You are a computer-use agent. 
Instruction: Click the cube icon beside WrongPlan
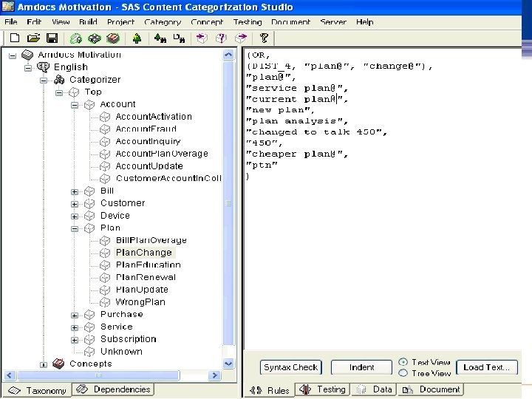(105, 302)
